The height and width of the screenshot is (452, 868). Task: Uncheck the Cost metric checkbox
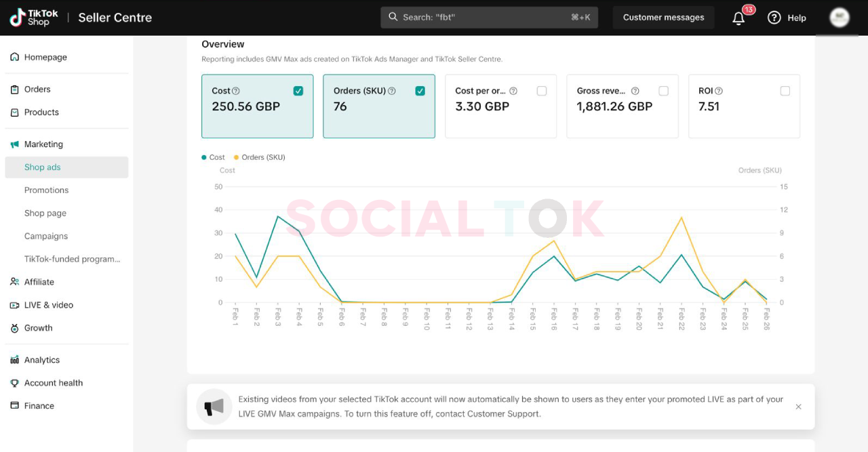click(x=298, y=91)
